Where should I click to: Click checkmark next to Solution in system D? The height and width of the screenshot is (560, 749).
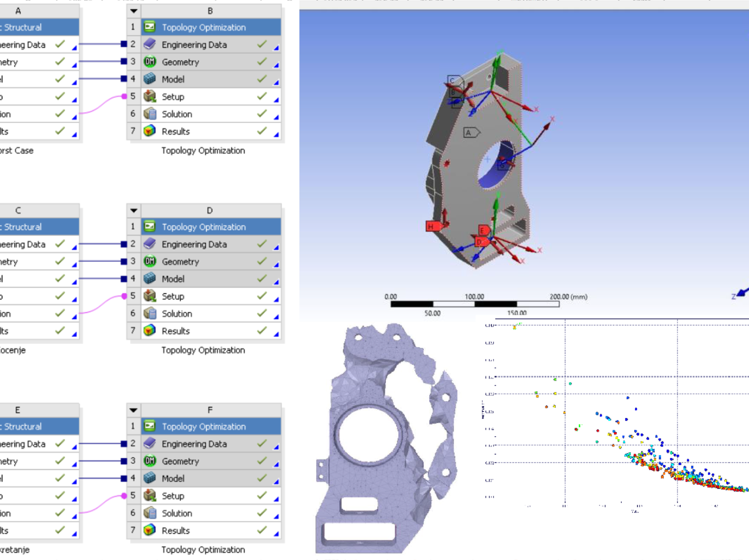click(262, 313)
